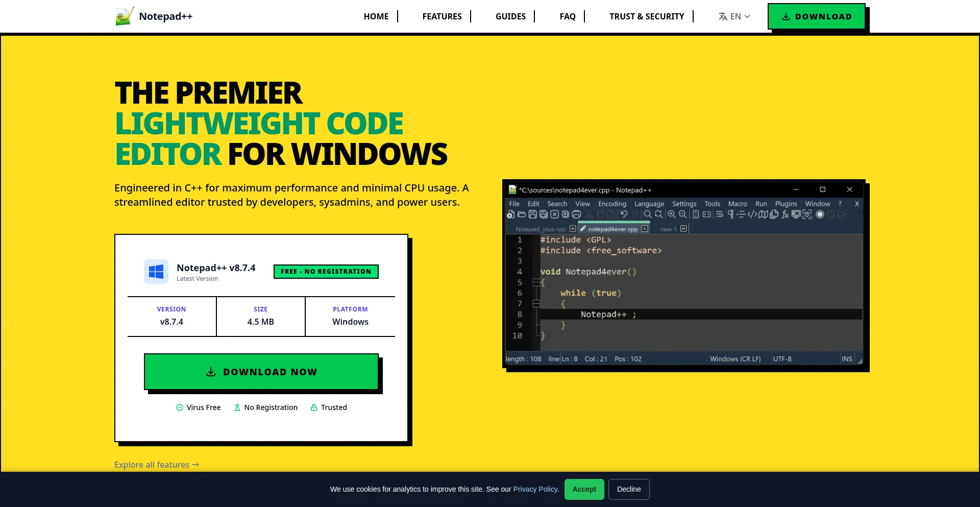Click the No Registration person icon
980x507 pixels.
pyautogui.click(x=237, y=407)
